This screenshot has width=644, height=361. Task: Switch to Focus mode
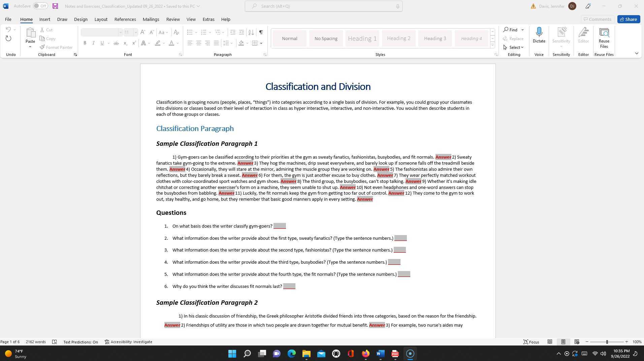tap(531, 342)
